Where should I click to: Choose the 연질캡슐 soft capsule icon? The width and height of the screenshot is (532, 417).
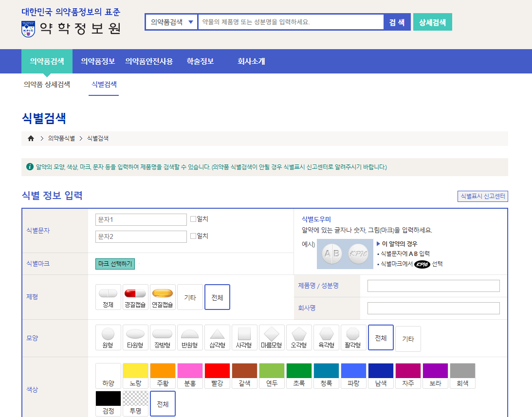162,297
